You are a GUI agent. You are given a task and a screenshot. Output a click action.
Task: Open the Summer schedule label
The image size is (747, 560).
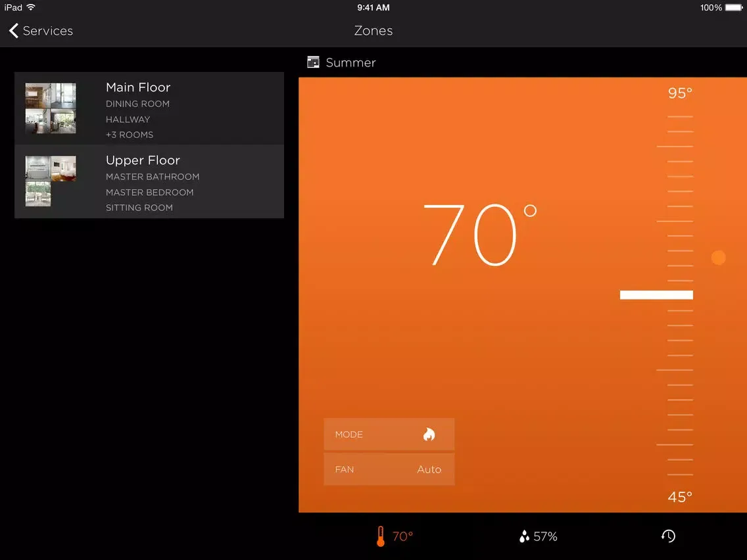pos(350,62)
